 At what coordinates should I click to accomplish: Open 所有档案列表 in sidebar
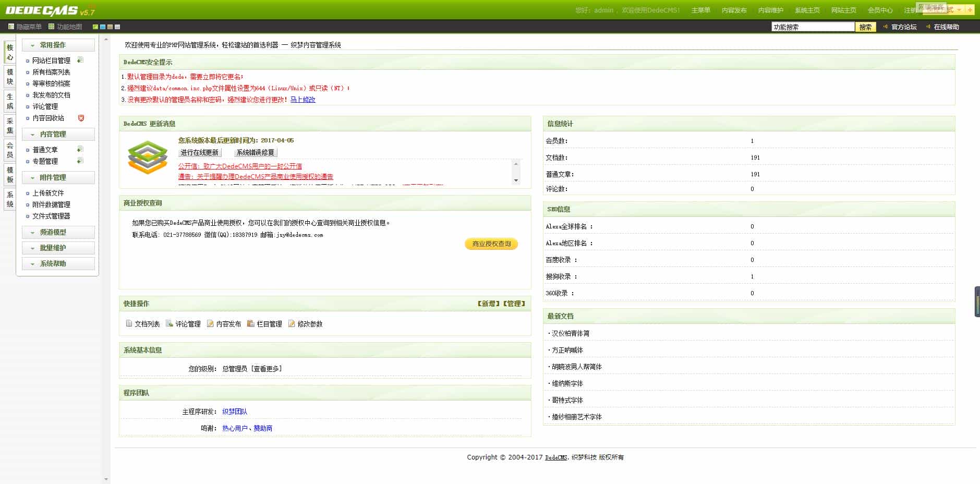pos(51,72)
